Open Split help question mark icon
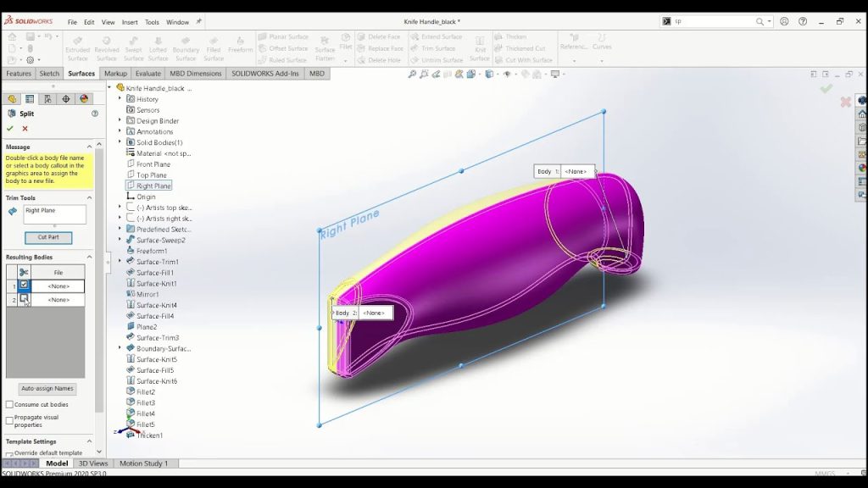Image resolution: width=868 pixels, height=488 pixels. coord(95,114)
